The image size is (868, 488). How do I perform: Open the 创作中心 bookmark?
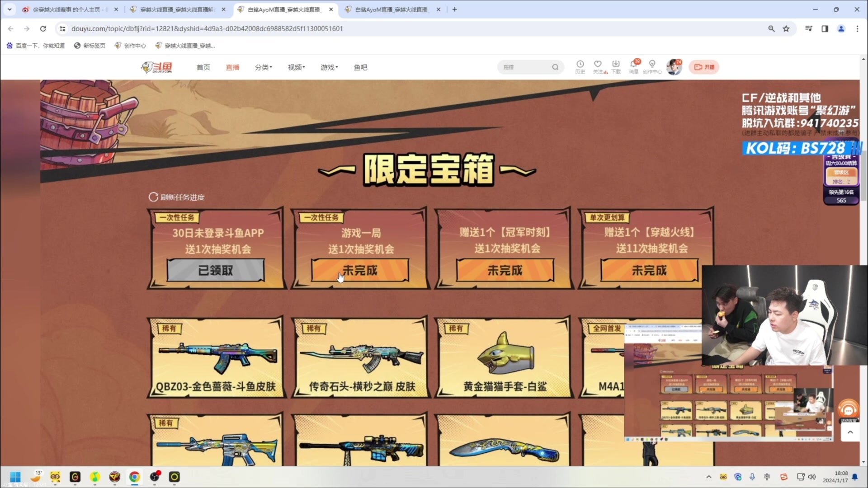[x=130, y=46]
